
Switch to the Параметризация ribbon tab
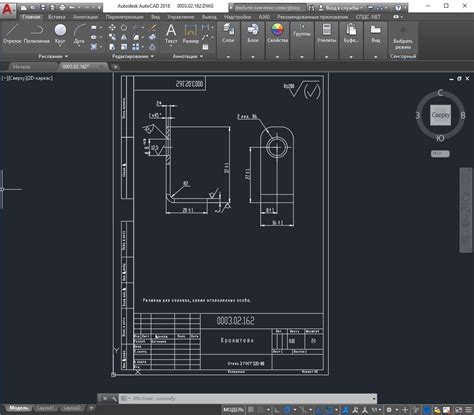point(124,17)
